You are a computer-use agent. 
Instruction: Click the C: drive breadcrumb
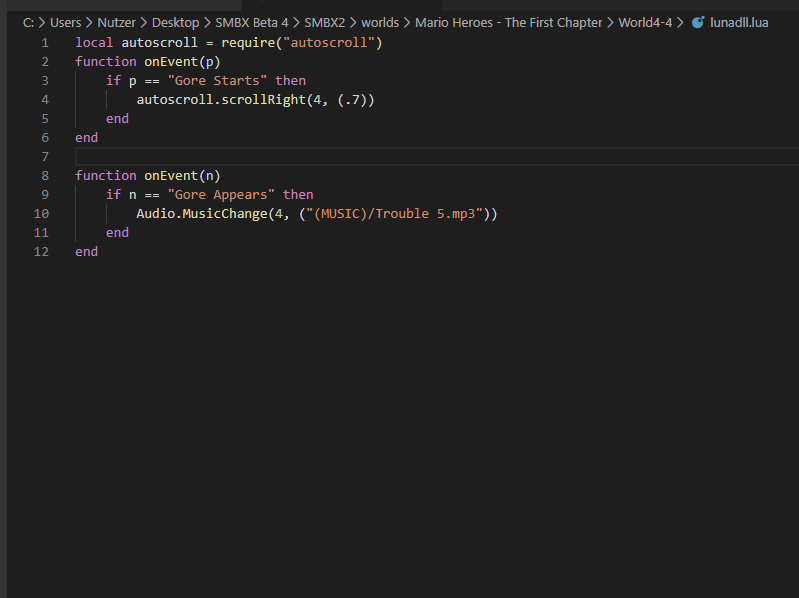(28, 22)
